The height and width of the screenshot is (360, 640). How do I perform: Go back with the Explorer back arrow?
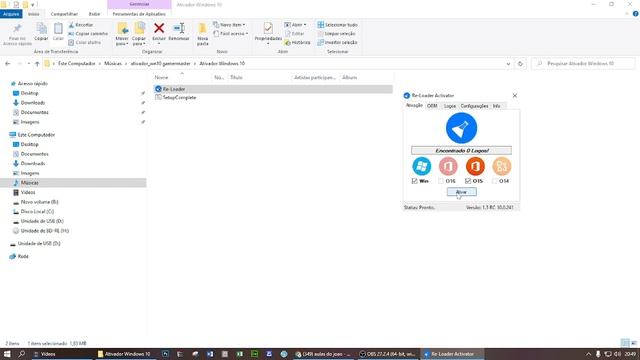click(x=8, y=64)
